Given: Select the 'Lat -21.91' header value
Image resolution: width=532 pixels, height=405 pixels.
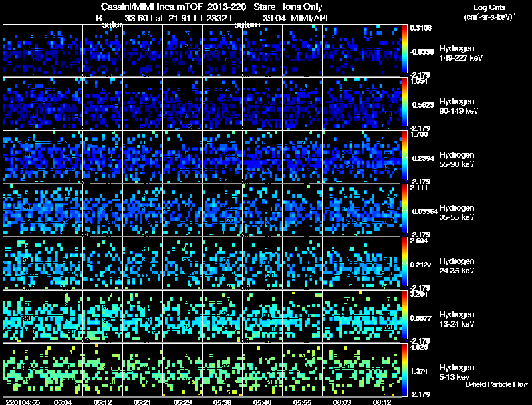Looking at the screenshot, I should (x=171, y=19).
